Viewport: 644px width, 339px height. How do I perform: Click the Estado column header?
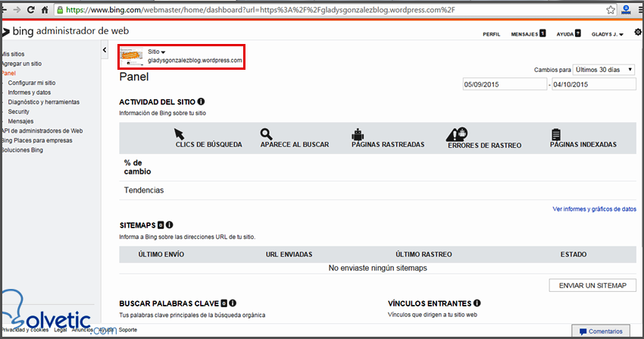tap(574, 254)
